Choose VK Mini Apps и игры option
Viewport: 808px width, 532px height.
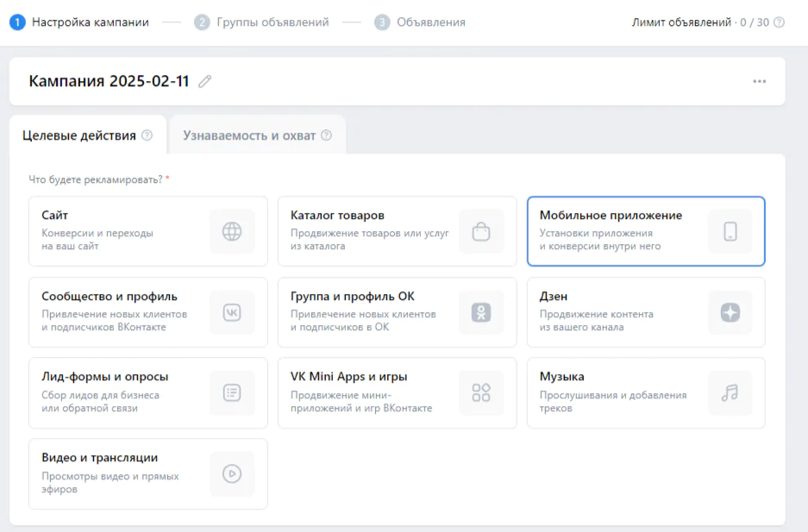(398, 393)
